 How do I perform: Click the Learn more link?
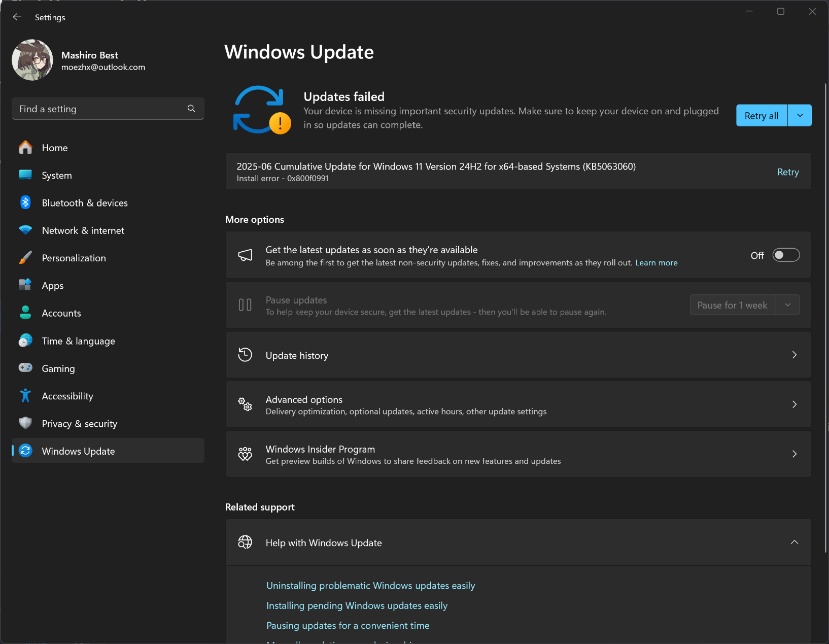coord(657,262)
